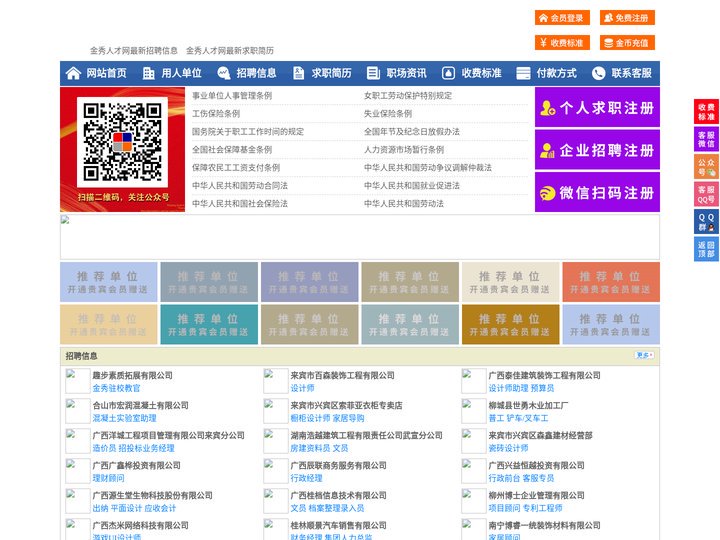Screen dimensions: 720x540
Task: Open the 混凝土实验室助理 job link
Action: pos(124,418)
